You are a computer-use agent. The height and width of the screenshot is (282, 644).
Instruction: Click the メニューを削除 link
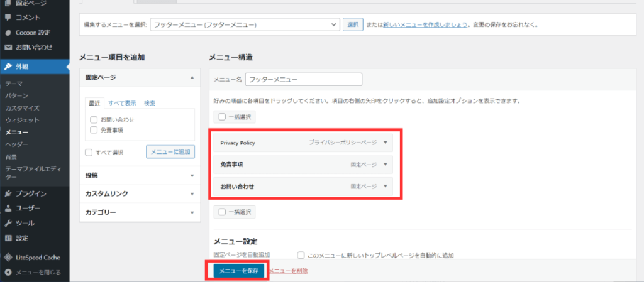pos(288,271)
